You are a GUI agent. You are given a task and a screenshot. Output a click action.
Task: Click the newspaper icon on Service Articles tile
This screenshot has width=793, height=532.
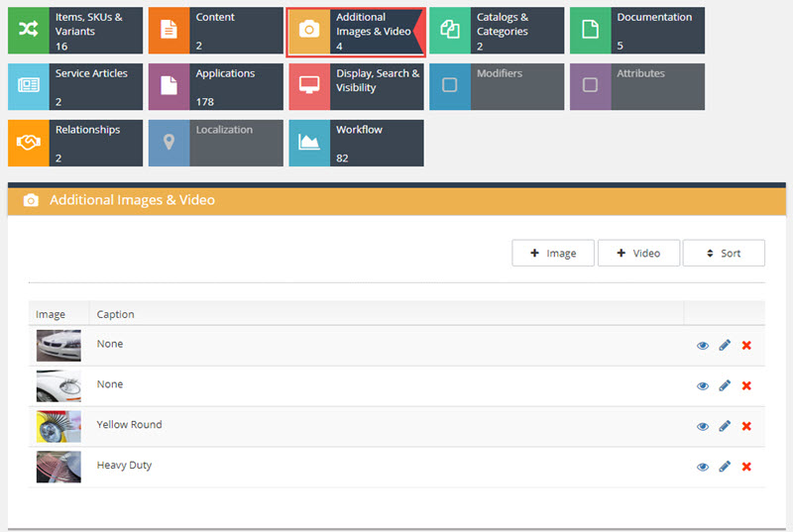(x=29, y=85)
